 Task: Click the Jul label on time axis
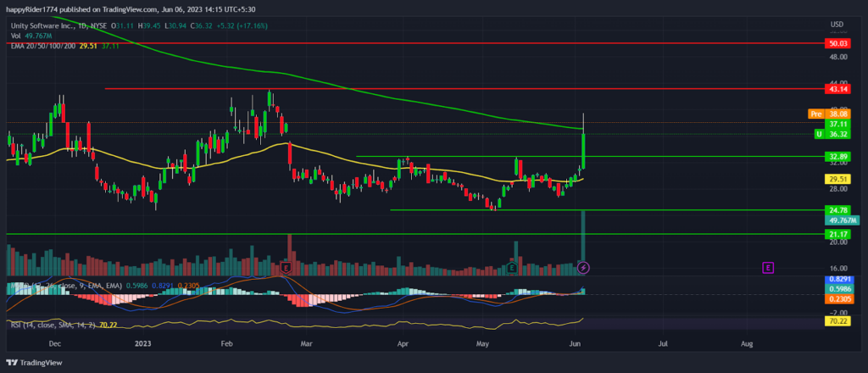click(x=663, y=343)
